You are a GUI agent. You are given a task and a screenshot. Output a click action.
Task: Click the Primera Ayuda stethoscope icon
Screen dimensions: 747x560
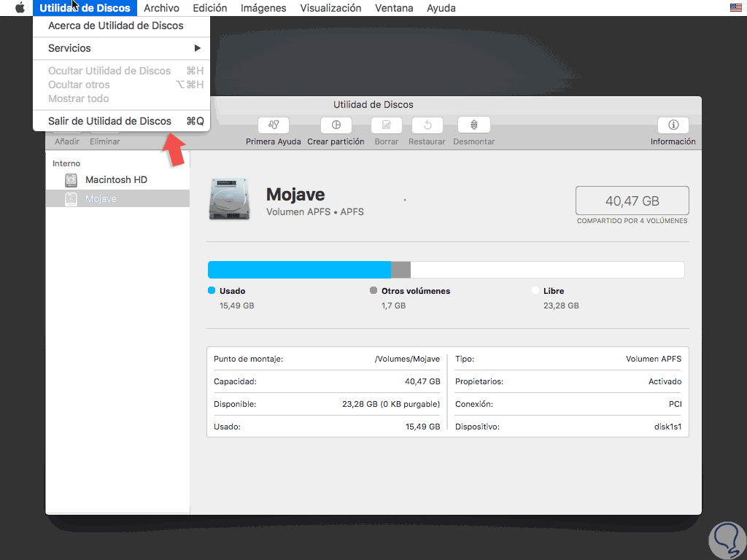[x=274, y=125]
